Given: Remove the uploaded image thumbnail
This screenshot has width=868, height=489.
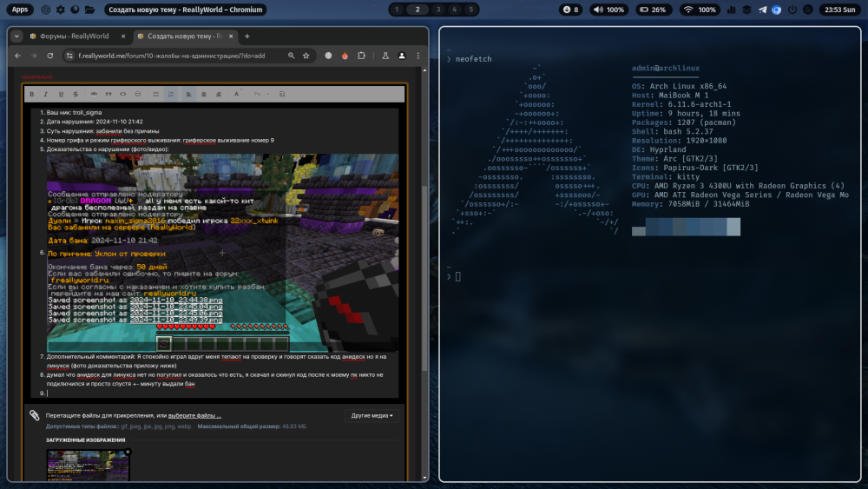Looking at the screenshot, I should (x=128, y=452).
